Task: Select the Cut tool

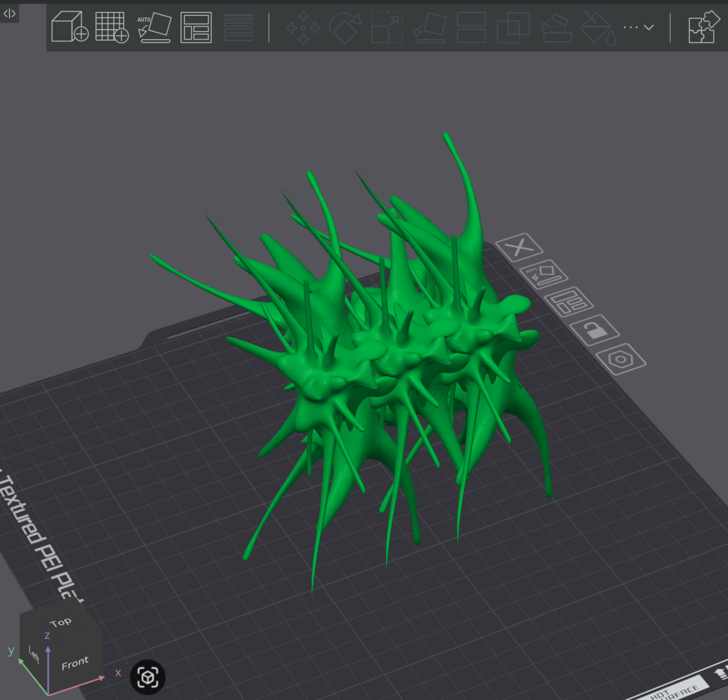Action: click(471, 28)
